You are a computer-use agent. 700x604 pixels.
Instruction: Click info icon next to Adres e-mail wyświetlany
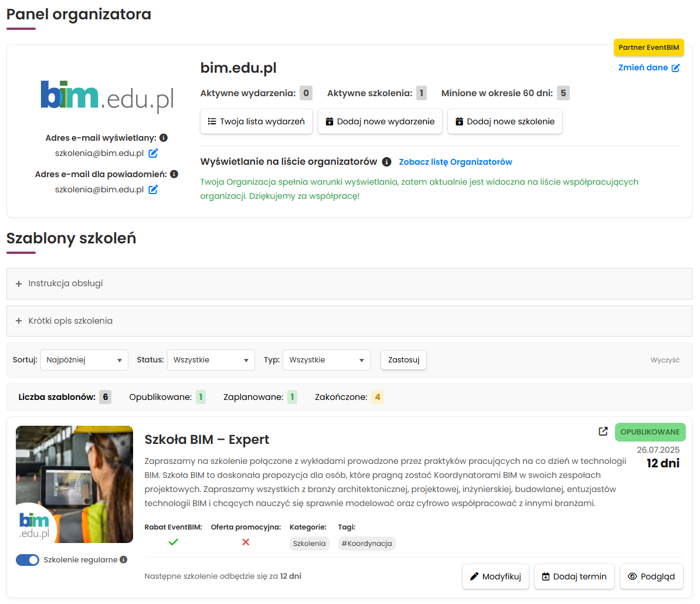[x=164, y=138]
